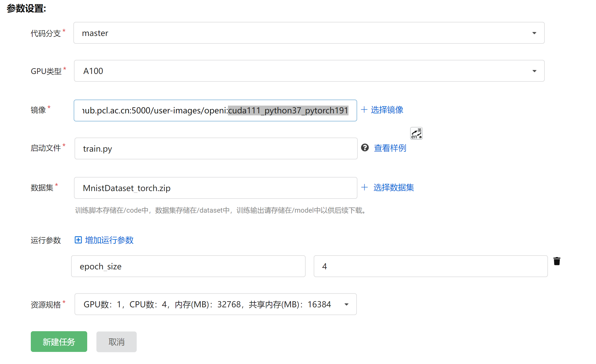
Task: Open the 查看样例 example link
Action: point(390,148)
